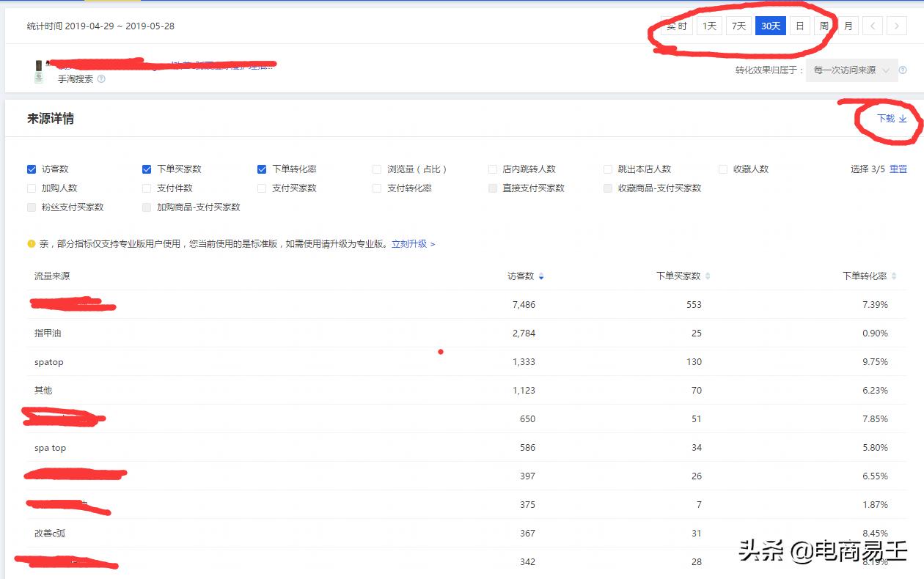Uncheck the 下单买家数 checkbox
Screen dimensions: 924x579
147,169
